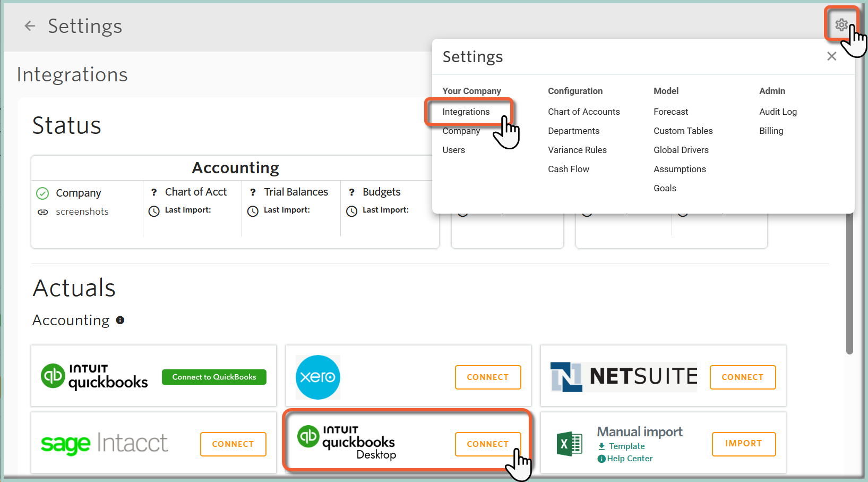Click the 'Your Company' column heading
The width and height of the screenshot is (868, 482).
(471, 91)
